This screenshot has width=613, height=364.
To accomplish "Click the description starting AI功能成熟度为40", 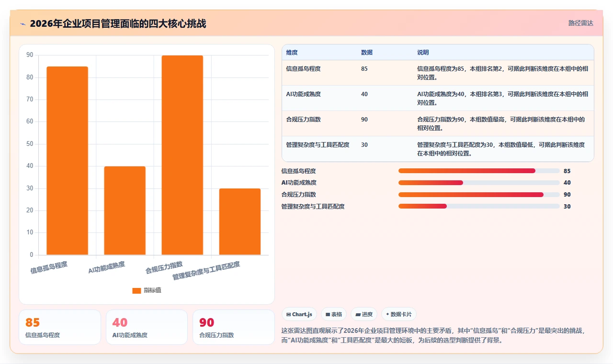I will [503, 98].
